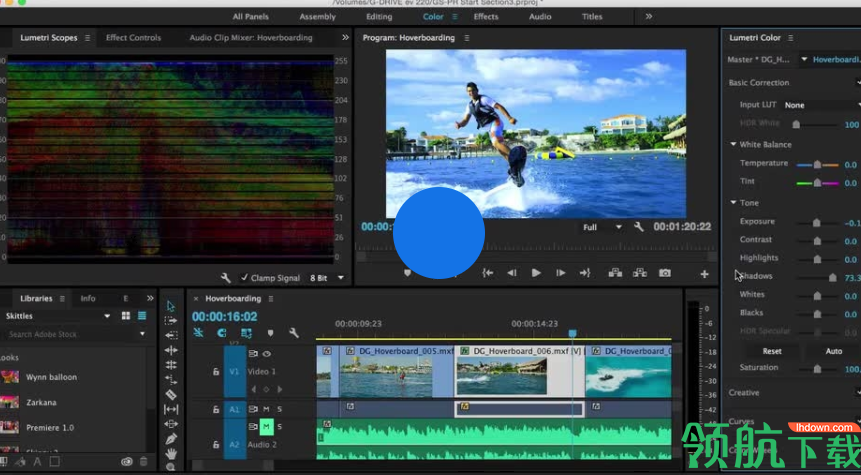Image resolution: width=861 pixels, height=475 pixels.
Task: Click the Lift button in Program monitor
Action: [x=614, y=273]
